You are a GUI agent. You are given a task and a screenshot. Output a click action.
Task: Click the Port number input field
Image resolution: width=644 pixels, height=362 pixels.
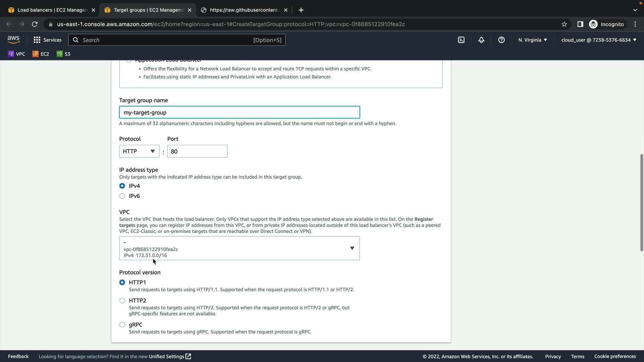[x=197, y=152]
